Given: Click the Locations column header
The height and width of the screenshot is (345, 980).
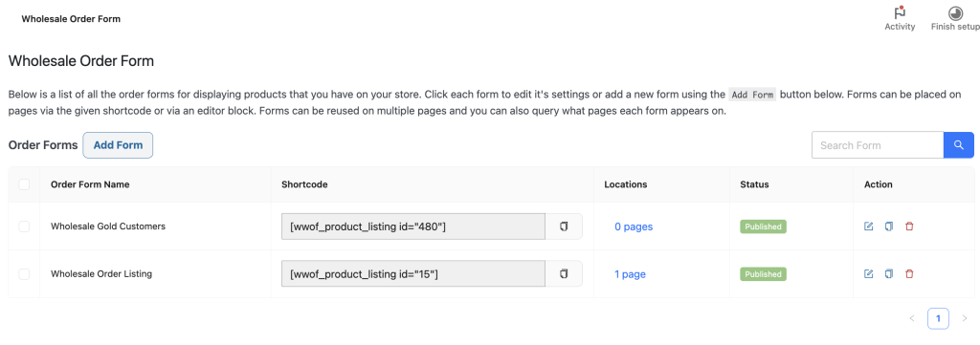Looking at the screenshot, I should pyautogui.click(x=626, y=184).
